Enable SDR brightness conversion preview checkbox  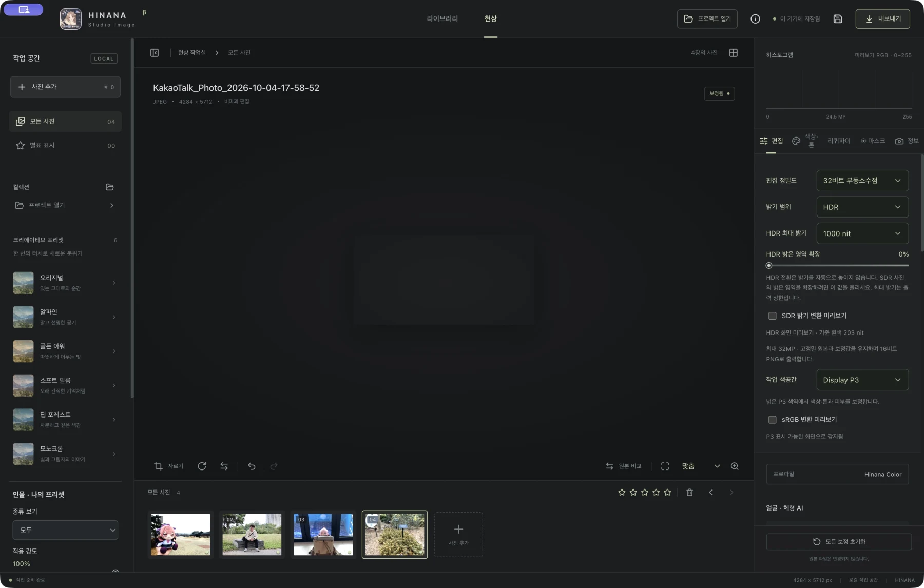772,316
